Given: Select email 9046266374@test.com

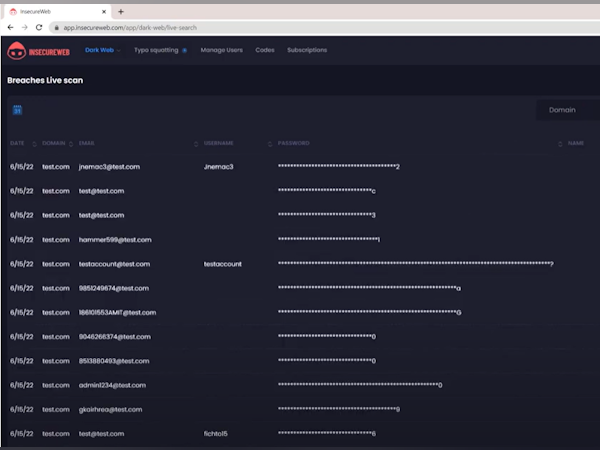Looking at the screenshot, I should coord(115,337).
